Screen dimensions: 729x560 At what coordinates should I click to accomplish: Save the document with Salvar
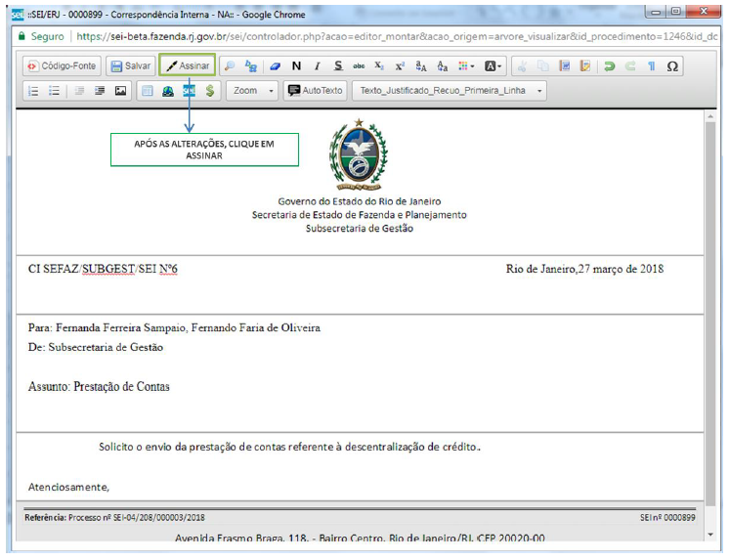click(x=130, y=65)
